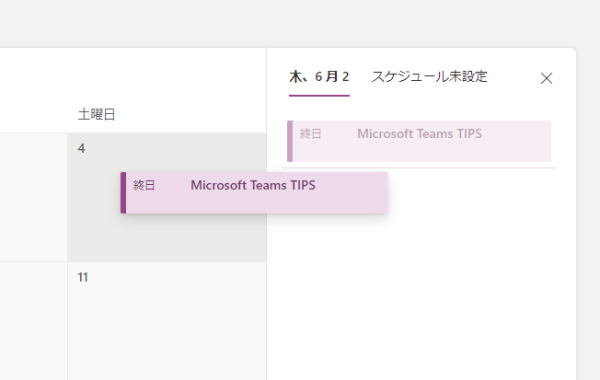The image size is (600, 380).
Task: Close the side schedule panel
Action: pyautogui.click(x=546, y=78)
